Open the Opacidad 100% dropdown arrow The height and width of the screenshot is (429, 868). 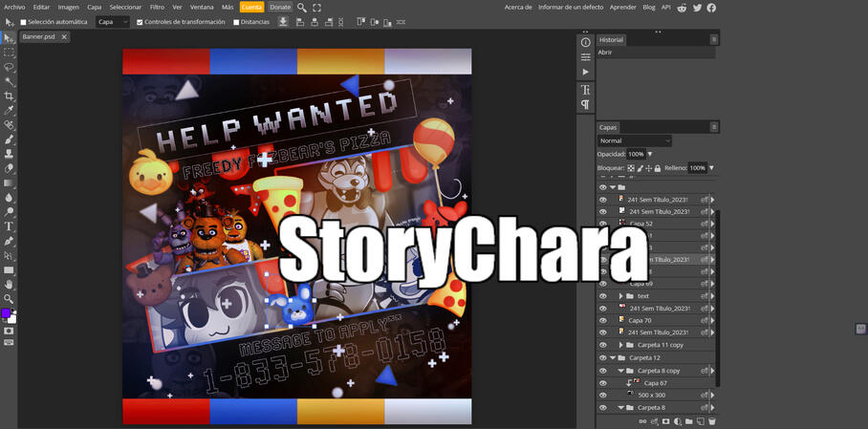649,154
